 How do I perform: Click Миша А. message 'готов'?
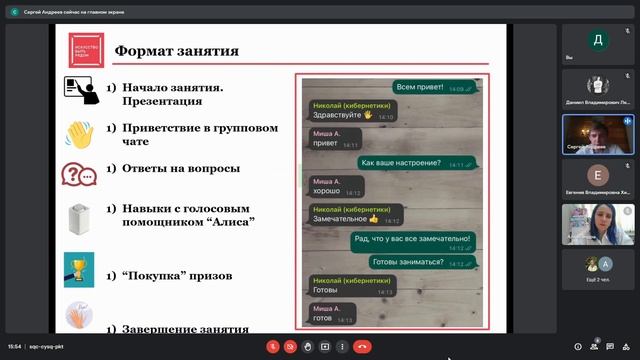(x=332, y=314)
